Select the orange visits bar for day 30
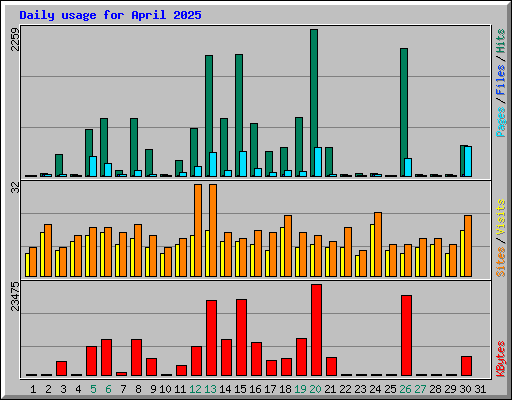The width and height of the screenshot is (512, 400). tap(468, 246)
